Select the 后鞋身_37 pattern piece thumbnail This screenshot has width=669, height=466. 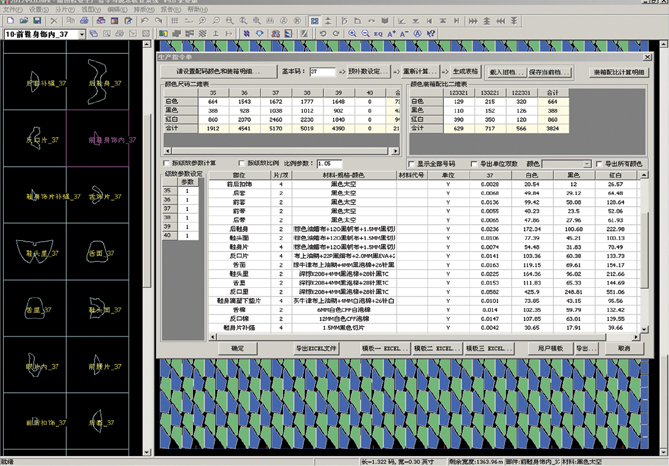click(x=98, y=82)
